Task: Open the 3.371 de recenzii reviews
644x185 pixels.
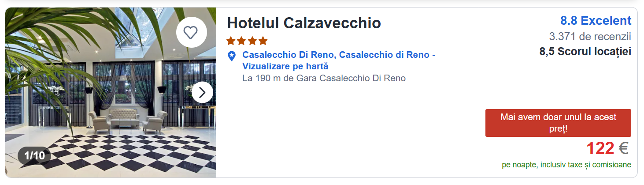Action: 590,36
